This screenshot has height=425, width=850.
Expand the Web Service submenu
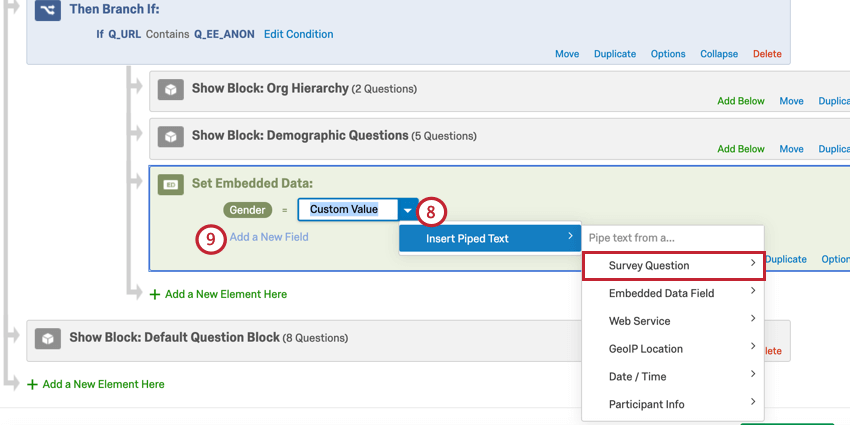[x=673, y=321]
